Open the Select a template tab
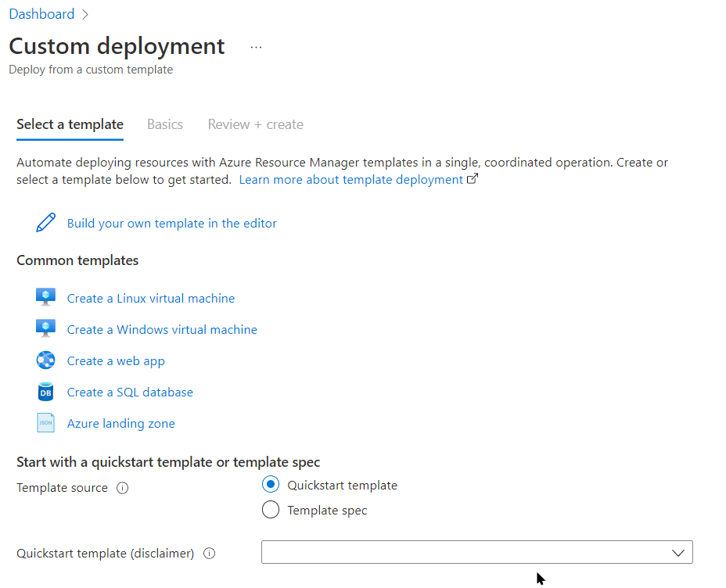This screenshot has height=588, width=726. 70,124
